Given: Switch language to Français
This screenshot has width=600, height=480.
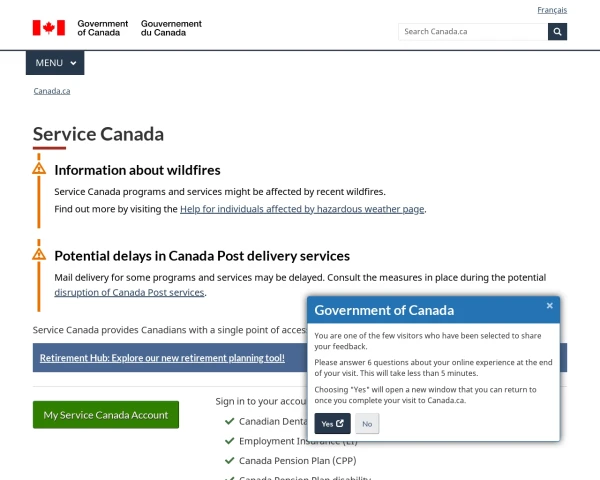Looking at the screenshot, I should [x=552, y=10].
